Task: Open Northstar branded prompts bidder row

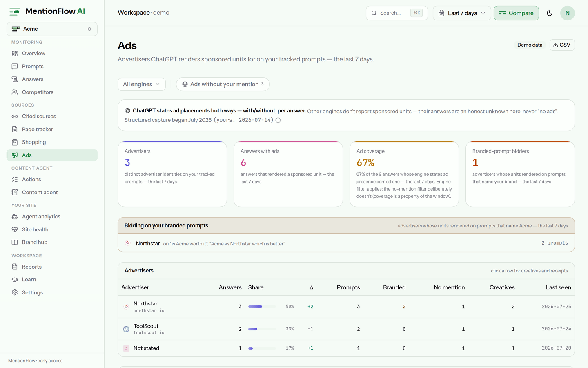Action: (346, 243)
